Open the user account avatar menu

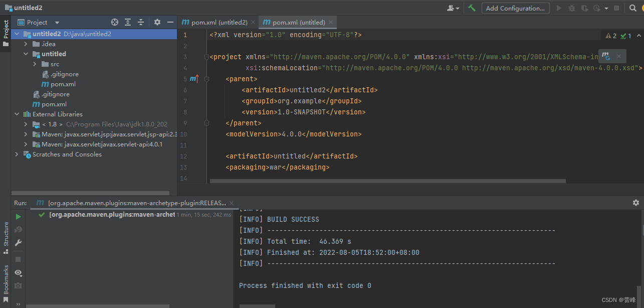pos(453,8)
